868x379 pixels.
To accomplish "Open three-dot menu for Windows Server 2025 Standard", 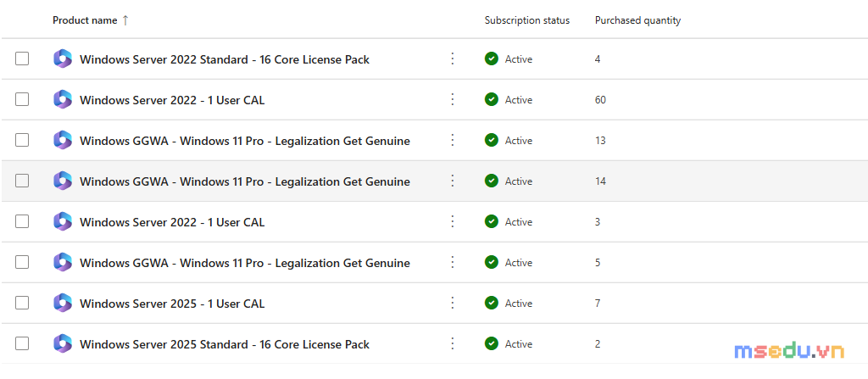I will (x=453, y=344).
